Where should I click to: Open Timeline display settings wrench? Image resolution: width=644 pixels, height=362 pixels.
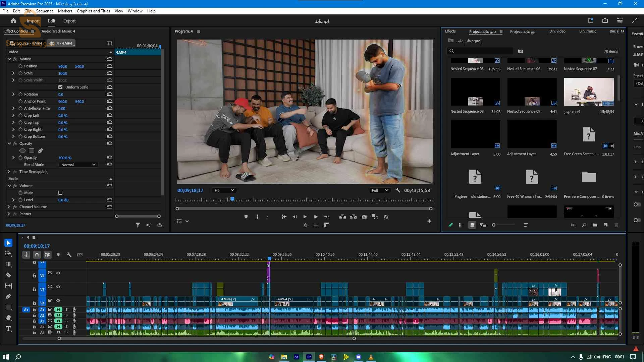pyautogui.click(x=69, y=255)
